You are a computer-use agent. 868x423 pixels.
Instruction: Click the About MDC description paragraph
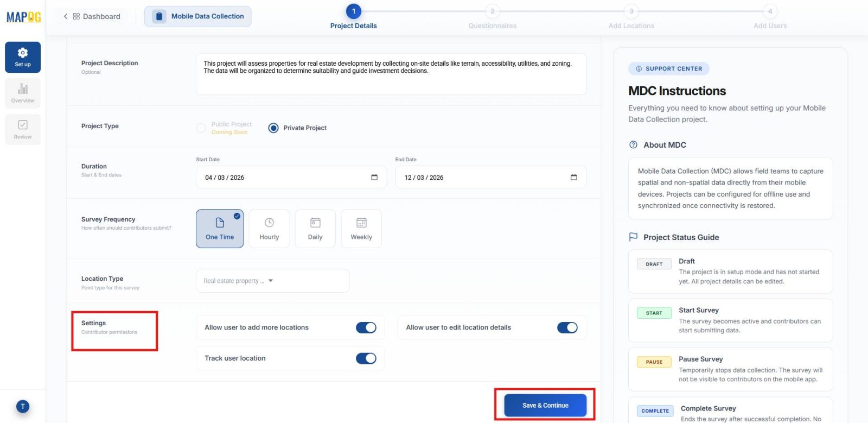pos(731,188)
